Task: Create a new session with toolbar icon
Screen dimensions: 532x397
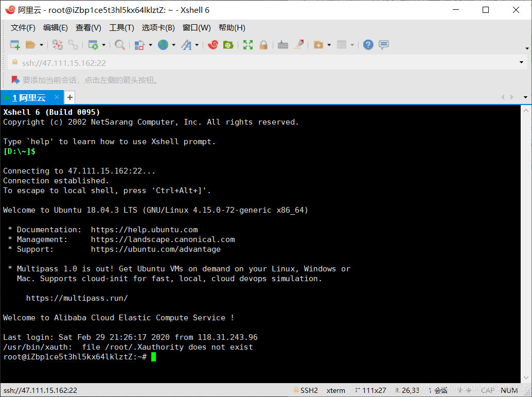Action: click(x=15, y=45)
